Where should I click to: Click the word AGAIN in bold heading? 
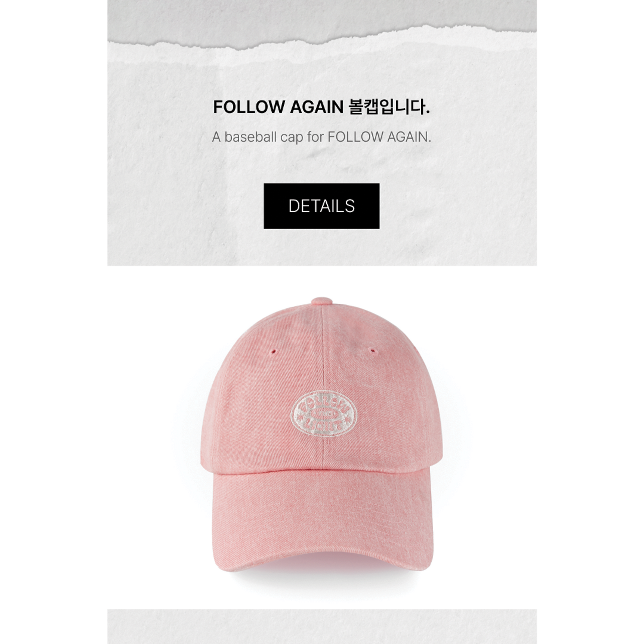click(317, 107)
